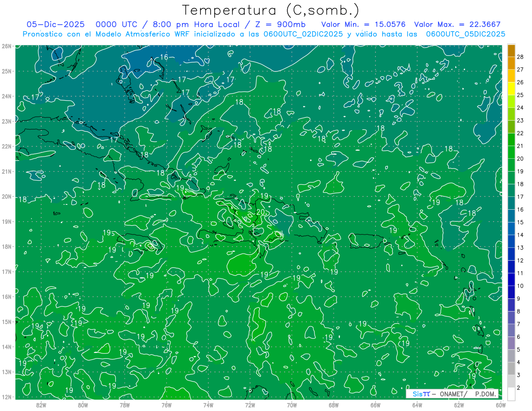Click the 28 label on color scale
Viewport: 532px width, 411px height.
coord(520,57)
